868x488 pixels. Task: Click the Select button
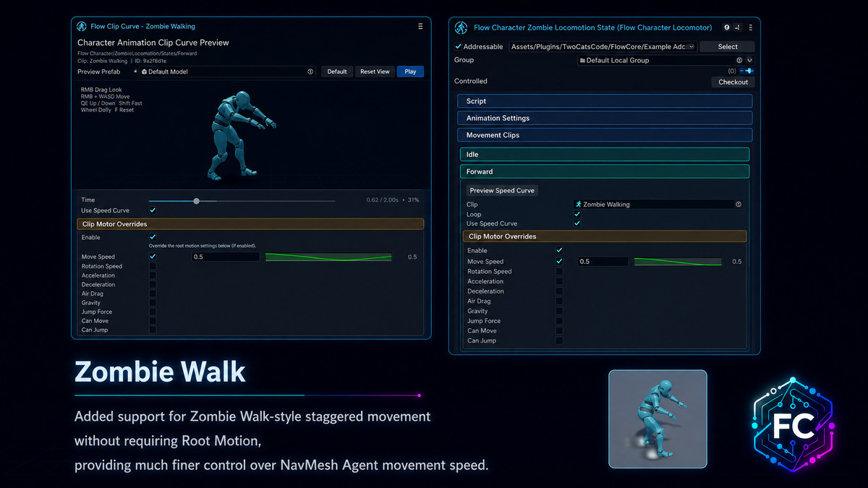pyautogui.click(x=728, y=46)
